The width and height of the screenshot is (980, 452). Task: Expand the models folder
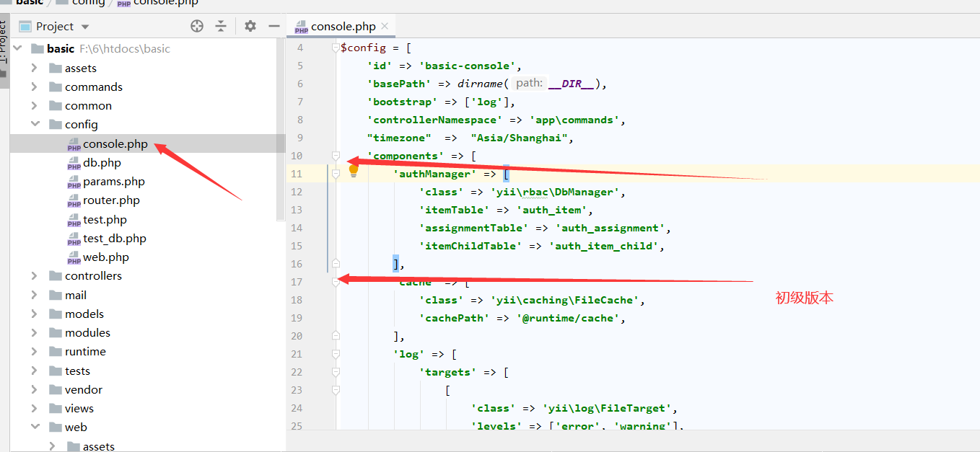34,314
